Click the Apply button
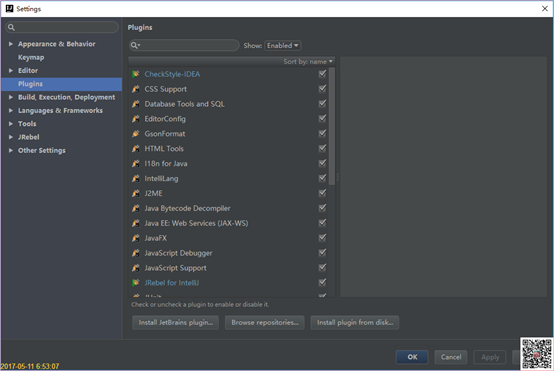This screenshot has height=371, width=554. 490,357
